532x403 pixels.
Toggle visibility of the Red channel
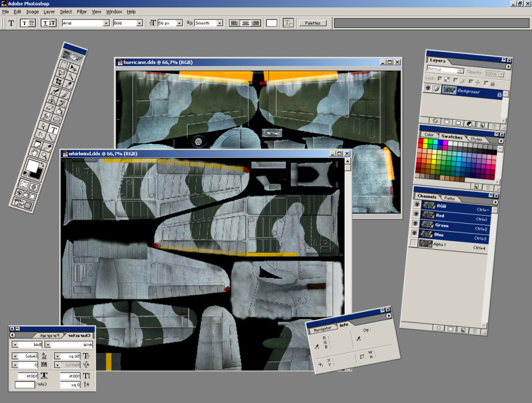[x=416, y=215]
